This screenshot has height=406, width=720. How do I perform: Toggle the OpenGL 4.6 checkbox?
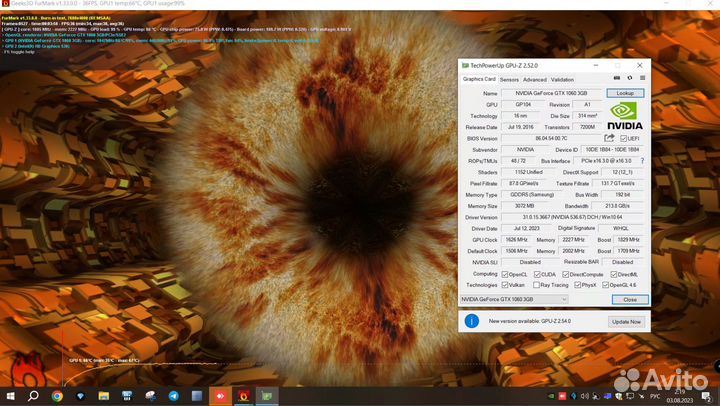[605, 285]
